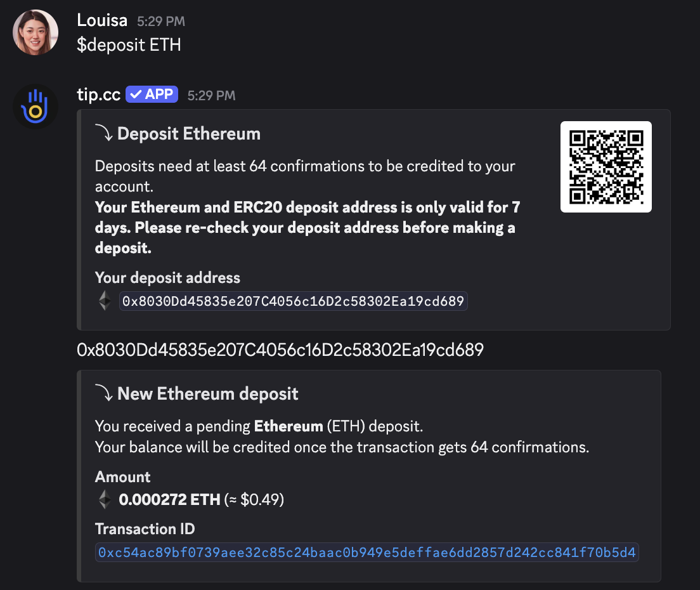Click the arrow icon beside New Ethereum deposit

coord(104,393)
